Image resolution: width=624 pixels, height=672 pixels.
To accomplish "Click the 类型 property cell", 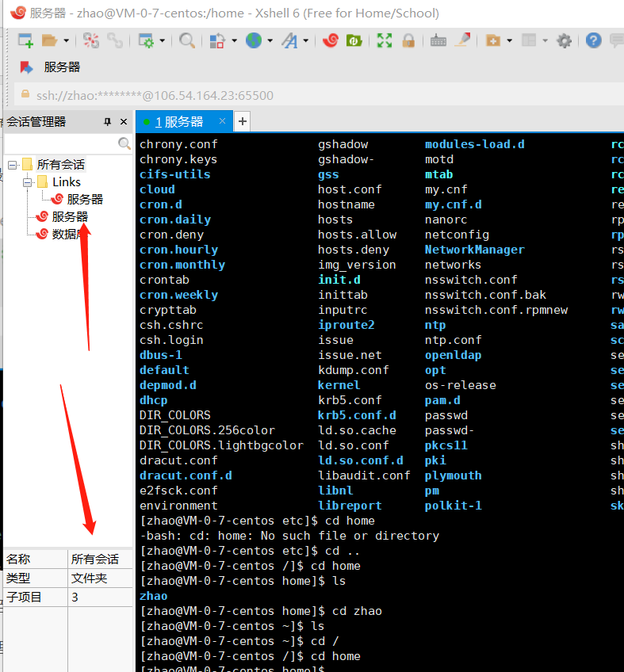I will 36,578.
